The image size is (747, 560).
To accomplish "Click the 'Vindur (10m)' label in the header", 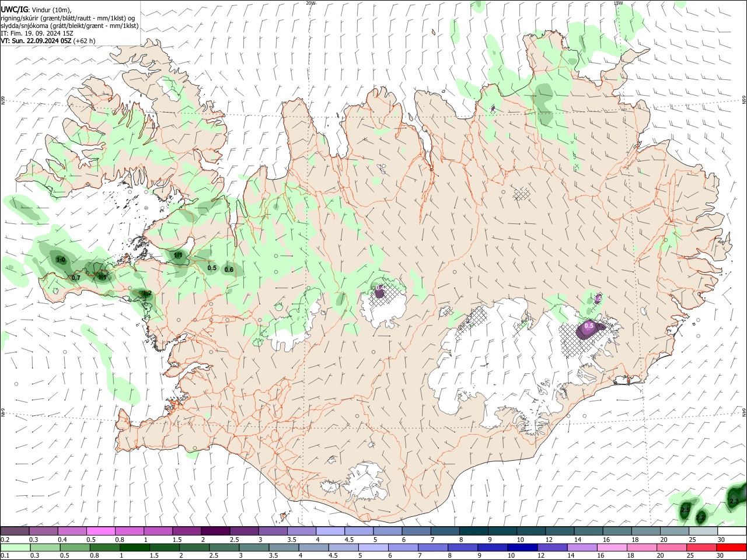I will pos(52,10).
